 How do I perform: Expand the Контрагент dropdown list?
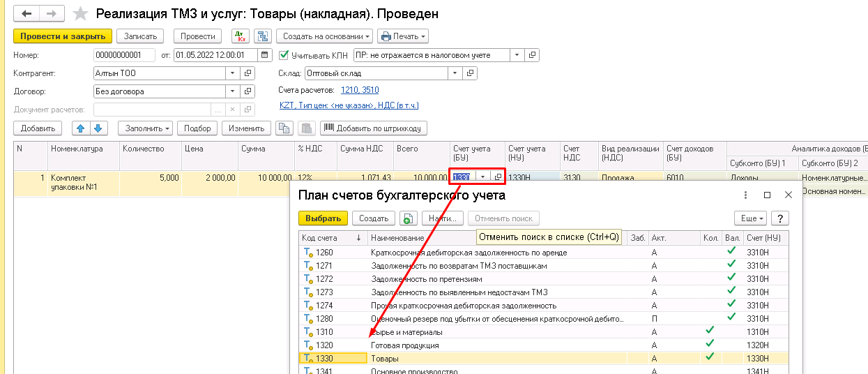tap(231, 73)
